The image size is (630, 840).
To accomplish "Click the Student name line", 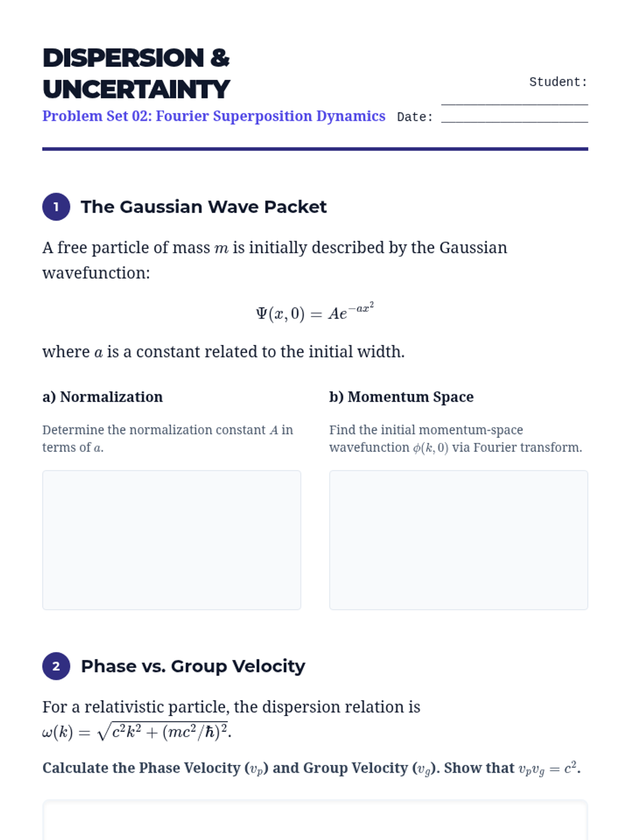I will pyautogui.click(x=514, y=100).
